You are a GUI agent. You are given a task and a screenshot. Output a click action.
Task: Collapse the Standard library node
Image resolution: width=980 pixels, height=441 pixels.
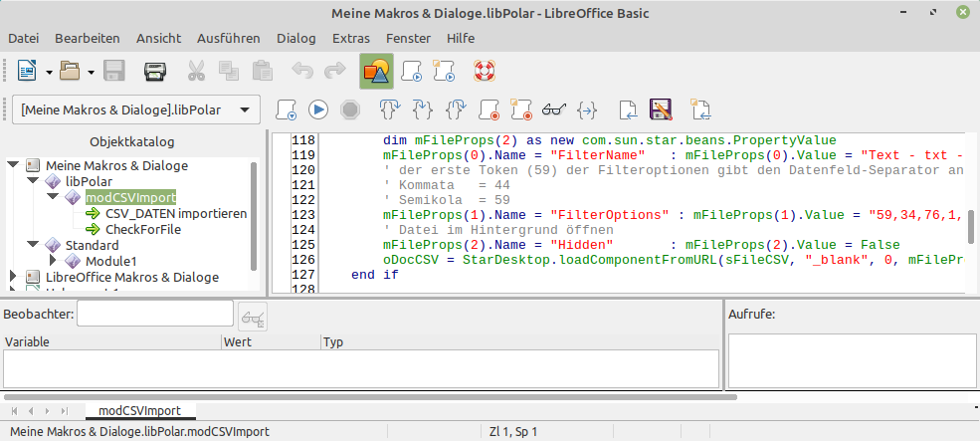33,245
